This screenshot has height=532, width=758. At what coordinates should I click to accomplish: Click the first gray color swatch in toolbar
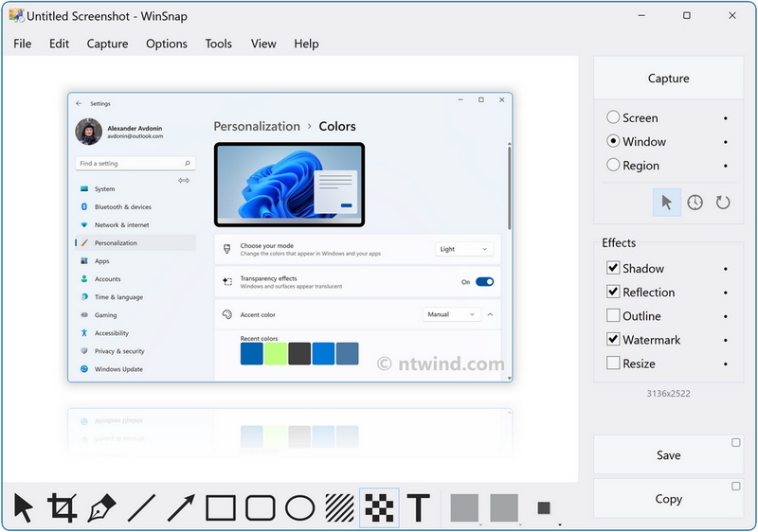click(x=464, y=508)
